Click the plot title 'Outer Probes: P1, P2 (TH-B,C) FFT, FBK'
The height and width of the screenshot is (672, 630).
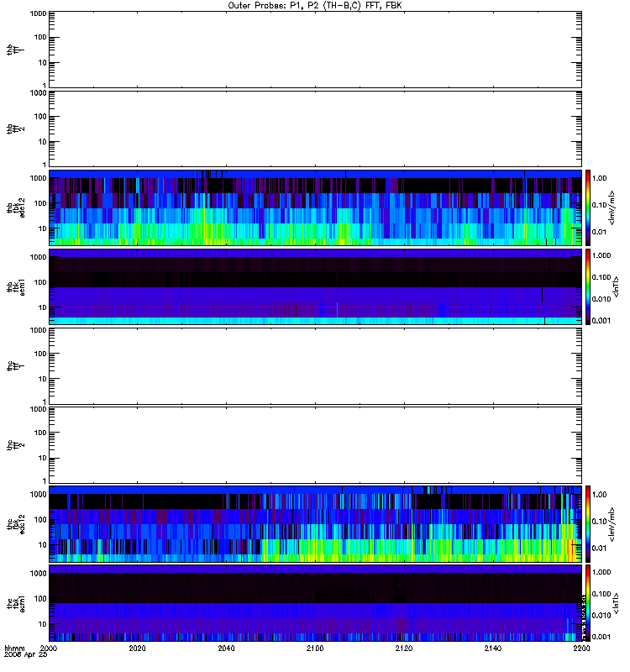(x=315, y=6)
